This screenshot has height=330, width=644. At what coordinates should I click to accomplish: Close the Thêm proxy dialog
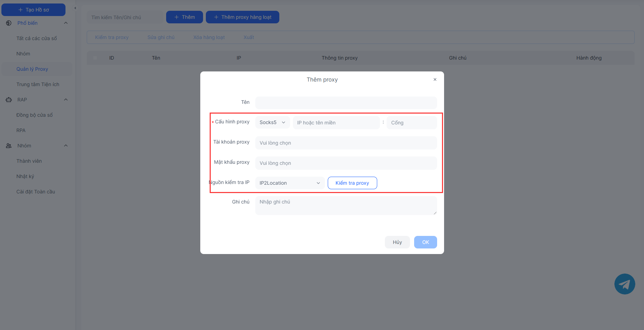[x=435, y=79]
